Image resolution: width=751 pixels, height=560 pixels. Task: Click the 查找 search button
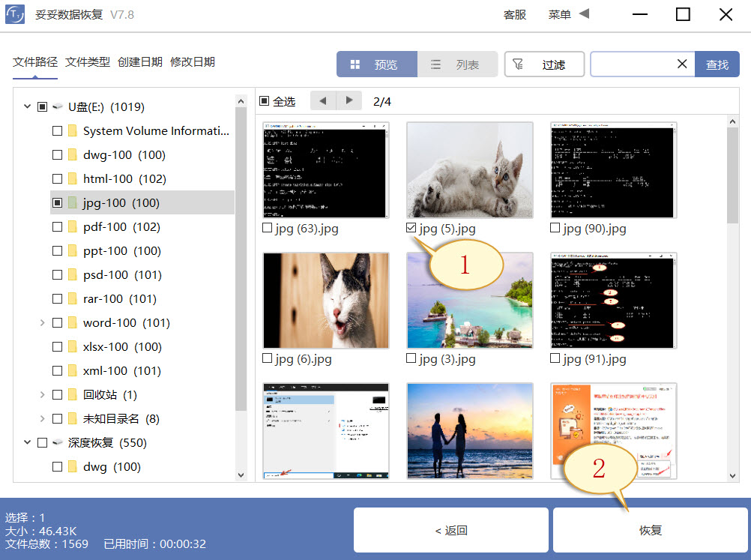pyautogui.click(x=717, y=64)
